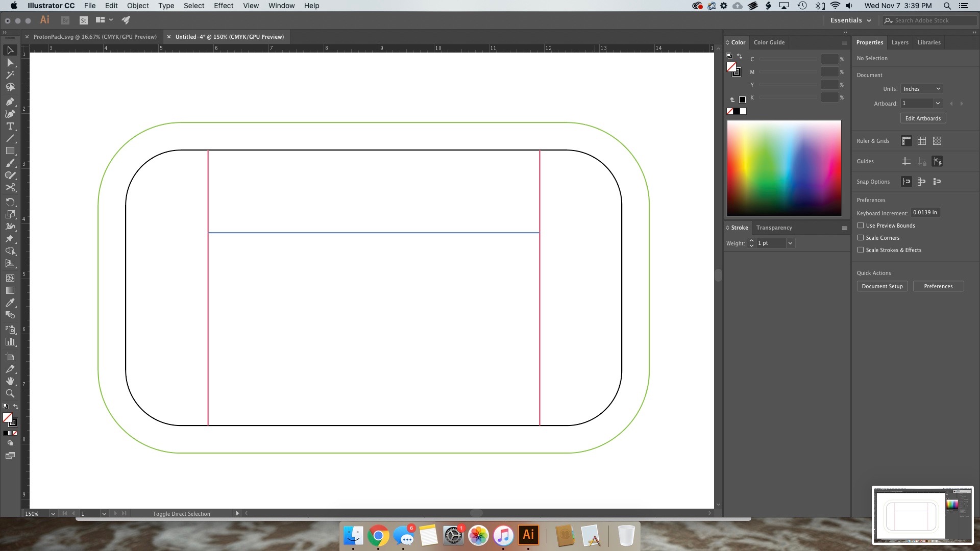Open the Effect menu
The height and width of the screenshot is (551, 980).
pos(223,6)
